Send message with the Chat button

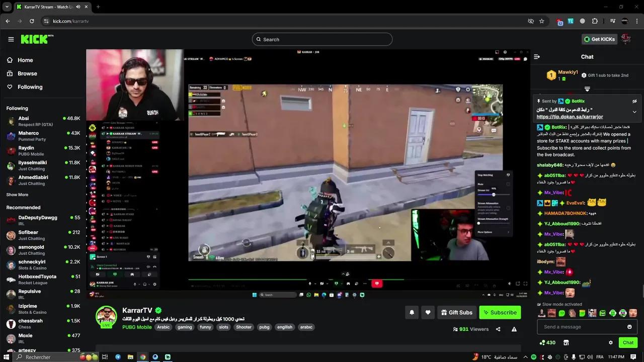point(628,342)
